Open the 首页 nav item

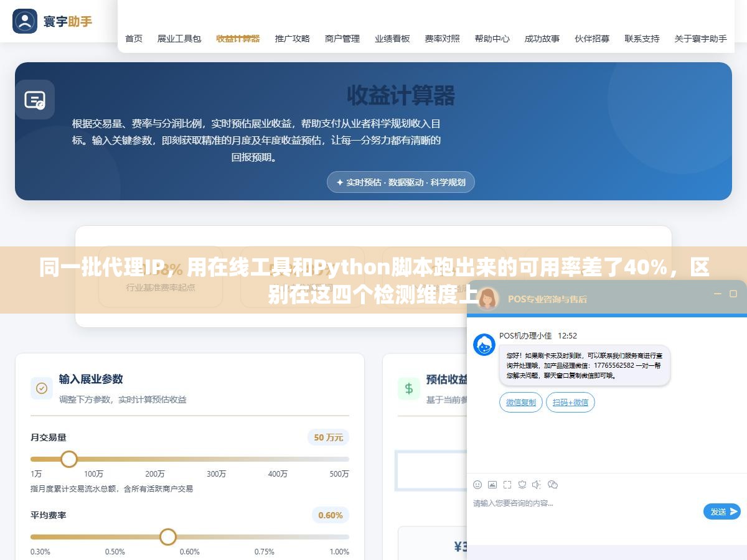[134, 39]
